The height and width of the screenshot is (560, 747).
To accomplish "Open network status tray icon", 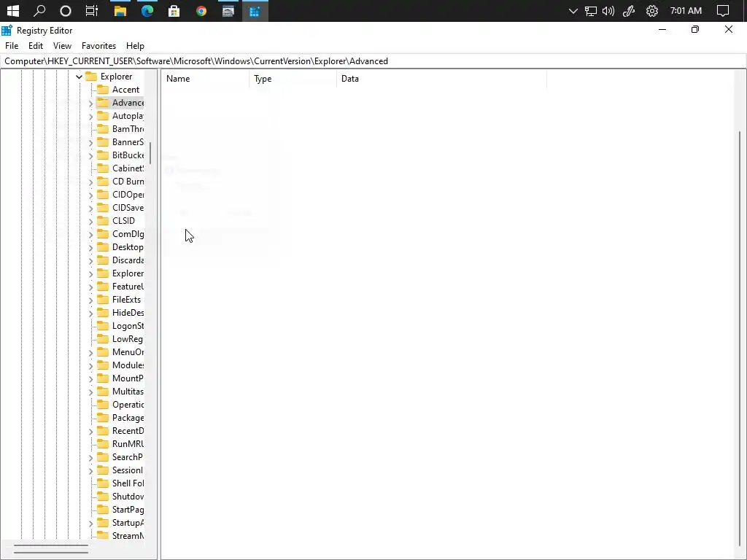I will point(591,11).
